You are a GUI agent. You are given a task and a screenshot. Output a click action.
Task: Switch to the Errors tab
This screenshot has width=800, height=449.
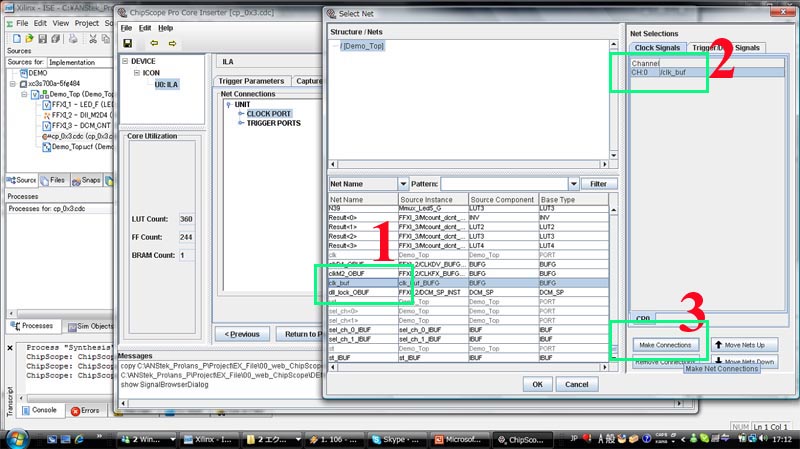point(85,410)
